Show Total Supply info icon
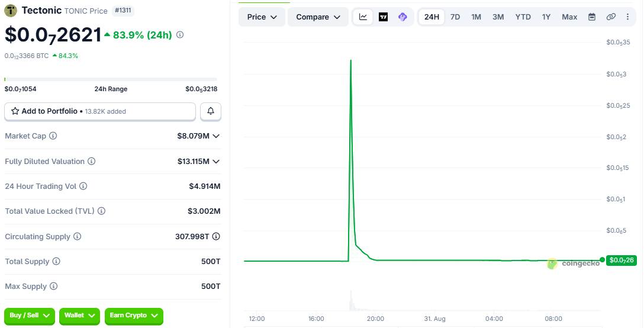Screen dimensions: 644x328 56,262
